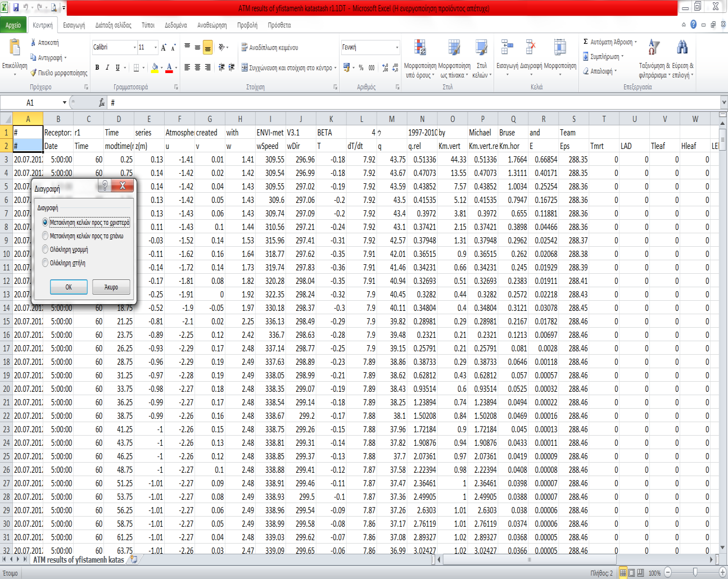
Task: Expand the Clear (Απαλοιφή) dropdown
Action: point(616,71)
